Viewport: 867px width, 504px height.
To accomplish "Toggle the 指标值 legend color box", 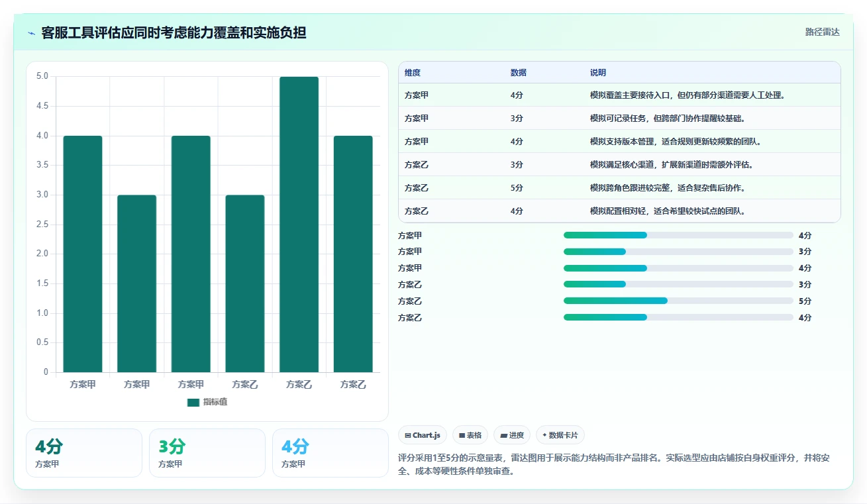I will (193, 402).
